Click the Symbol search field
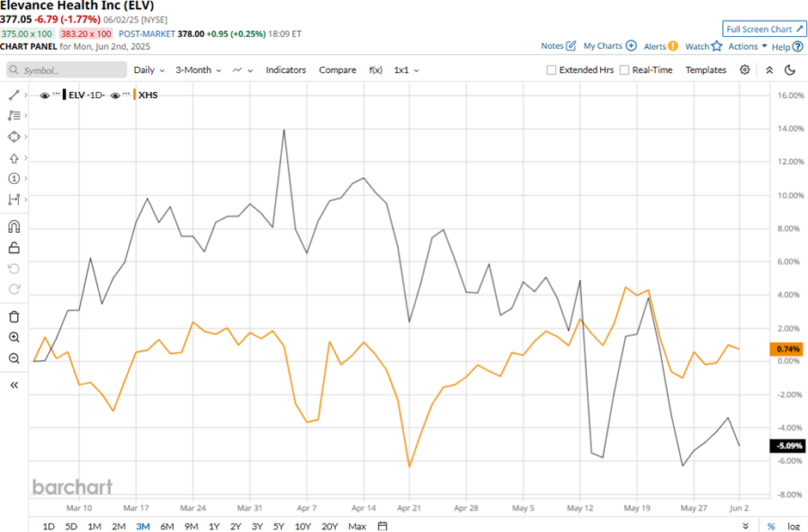This screenshot has width=808, height=532. pyautogui.click(x=66, y=70)
